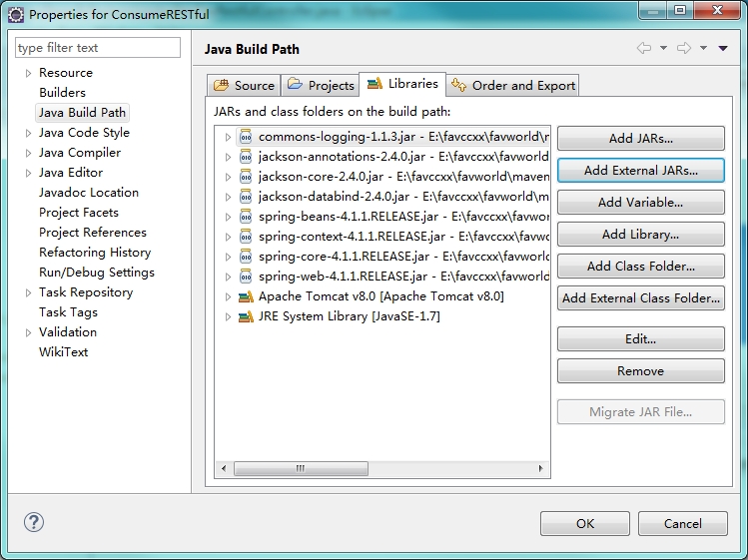Click the jackson-databind-2.4.0.jar file icon
This screenshot has width=748, height=560.
[x=246, y=197]
